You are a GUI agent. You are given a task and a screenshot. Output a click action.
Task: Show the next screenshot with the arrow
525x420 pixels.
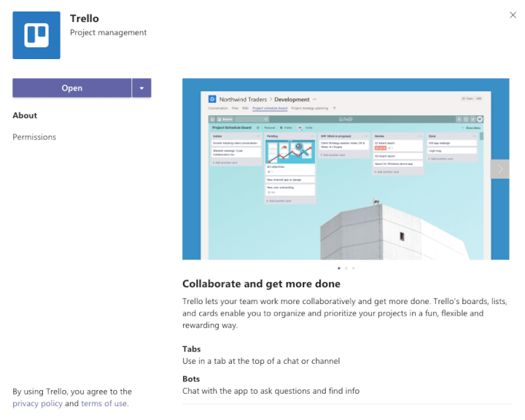500,169
